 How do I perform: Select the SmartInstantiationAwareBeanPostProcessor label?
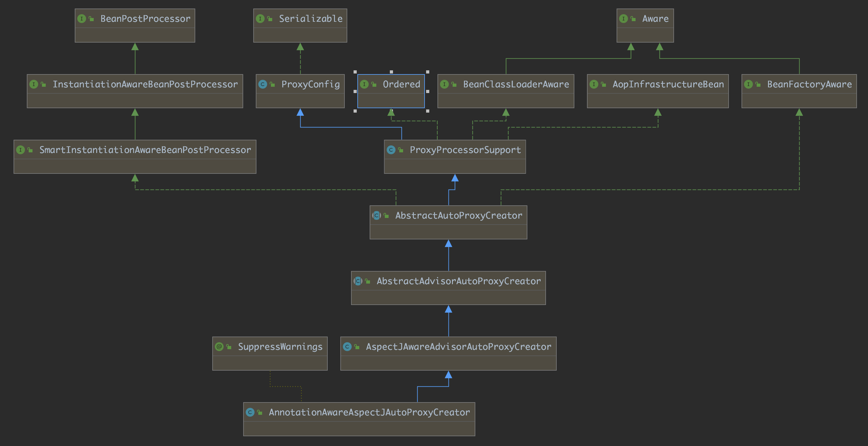pyautogui.click(x=145, y=150)
